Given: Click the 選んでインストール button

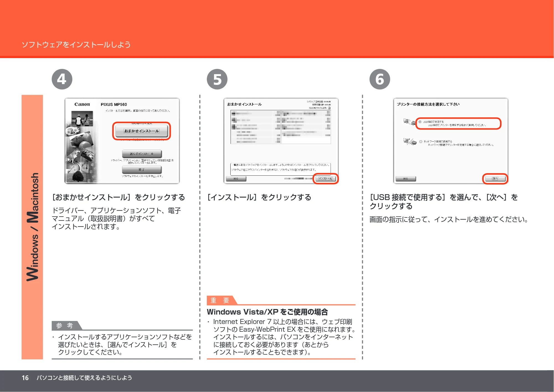Looking at the screenshot, I should point(142,154).
